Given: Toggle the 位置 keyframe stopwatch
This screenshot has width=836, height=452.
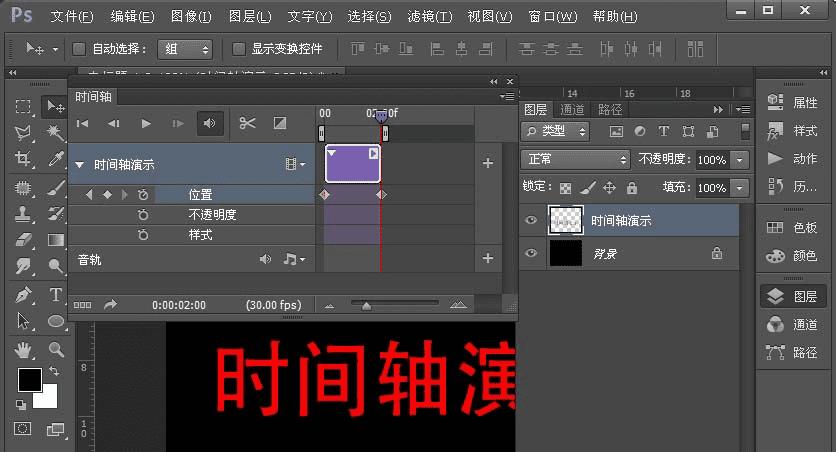Looking at the screenshot, I should coord(143,195).
